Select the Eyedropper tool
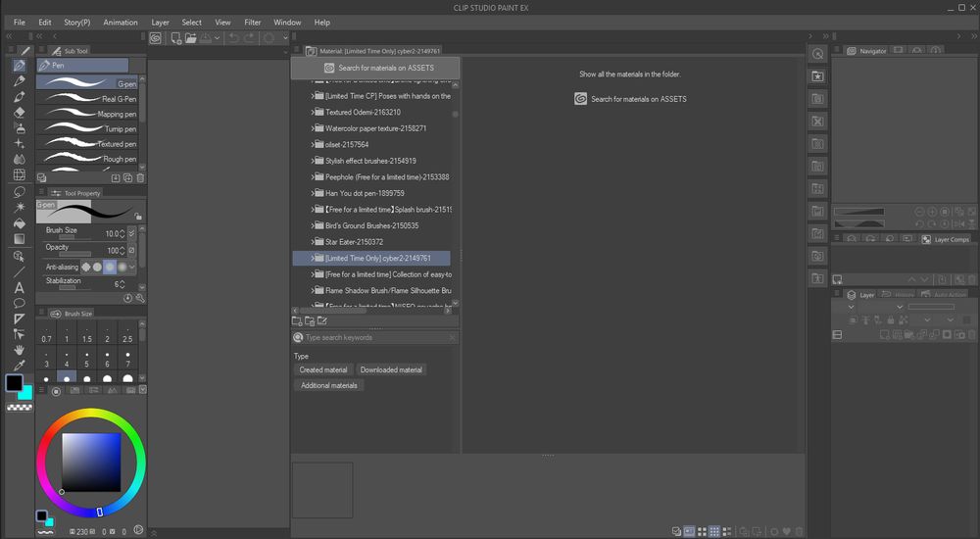 tap(20, 366)
